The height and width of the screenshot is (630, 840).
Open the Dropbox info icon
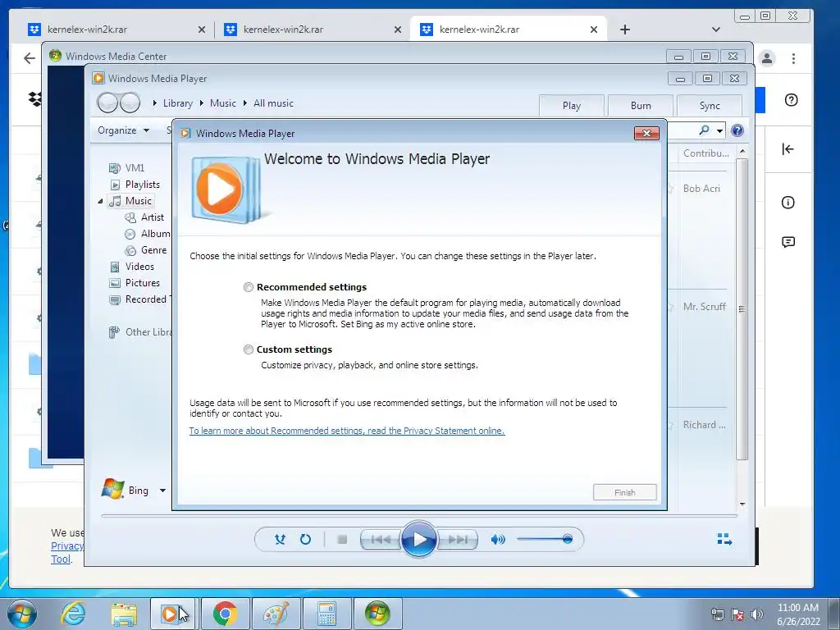click(787, 203)
